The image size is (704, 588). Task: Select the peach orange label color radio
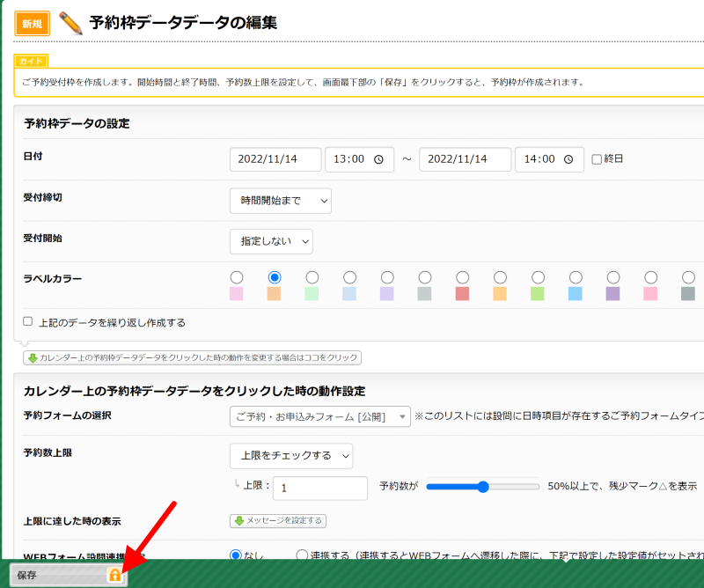[275, 277]
